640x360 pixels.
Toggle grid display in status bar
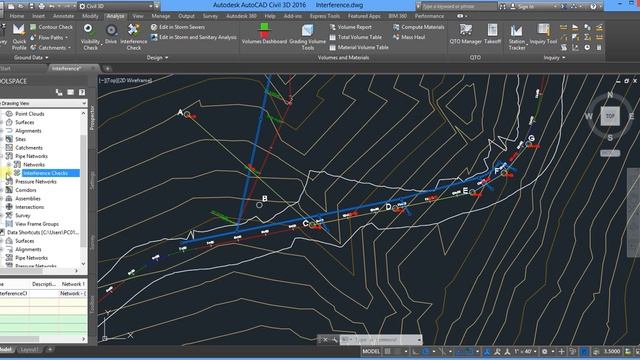(x=387, y=351)
